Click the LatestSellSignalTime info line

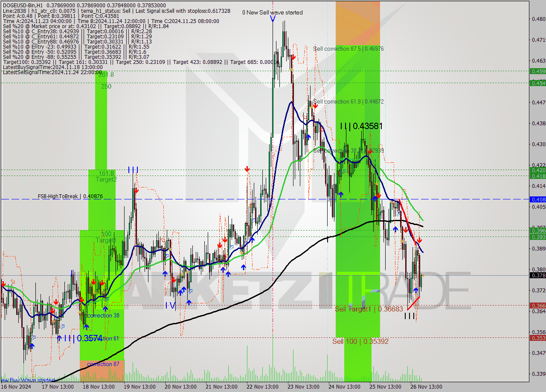pos(53,72)
